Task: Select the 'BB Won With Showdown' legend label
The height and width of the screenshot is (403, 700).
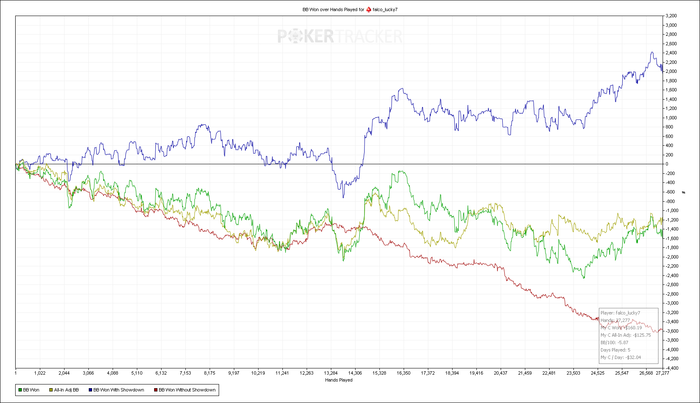Action: (x=119, y=390)
